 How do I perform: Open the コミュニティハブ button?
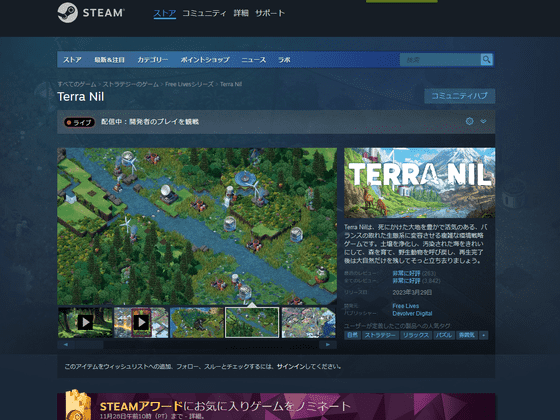(x=460, y=96)
